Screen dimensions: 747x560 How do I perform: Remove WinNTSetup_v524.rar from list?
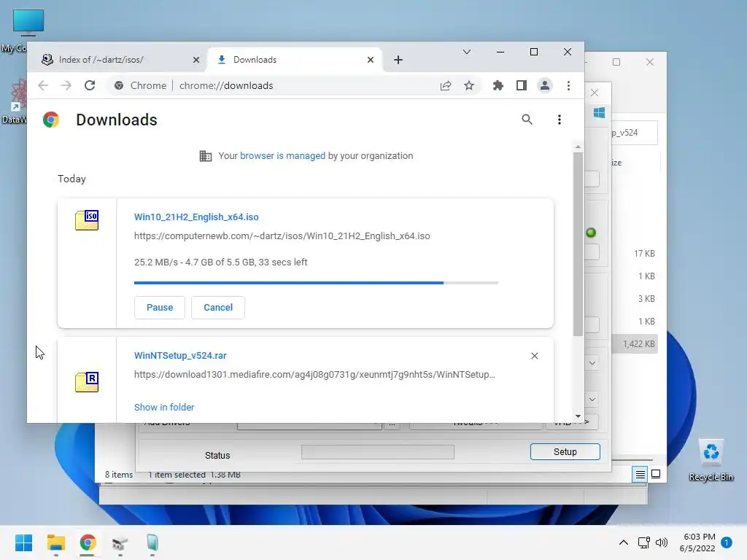pos(535,356)
